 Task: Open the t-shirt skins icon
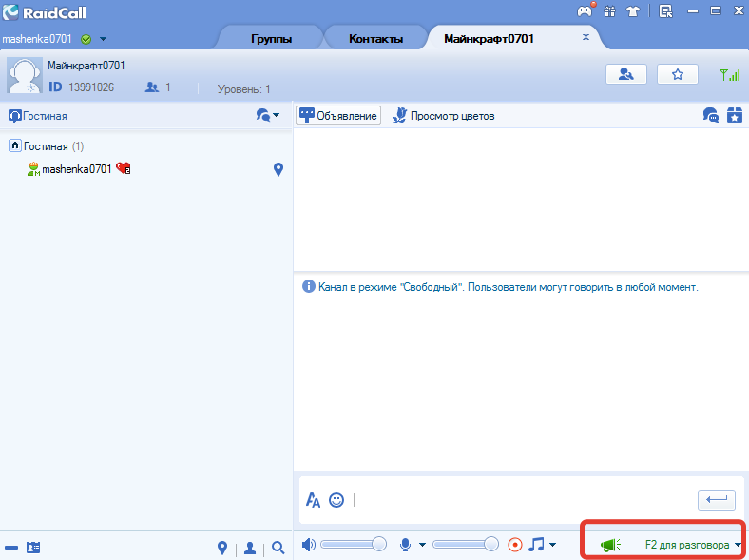(633, 11)
